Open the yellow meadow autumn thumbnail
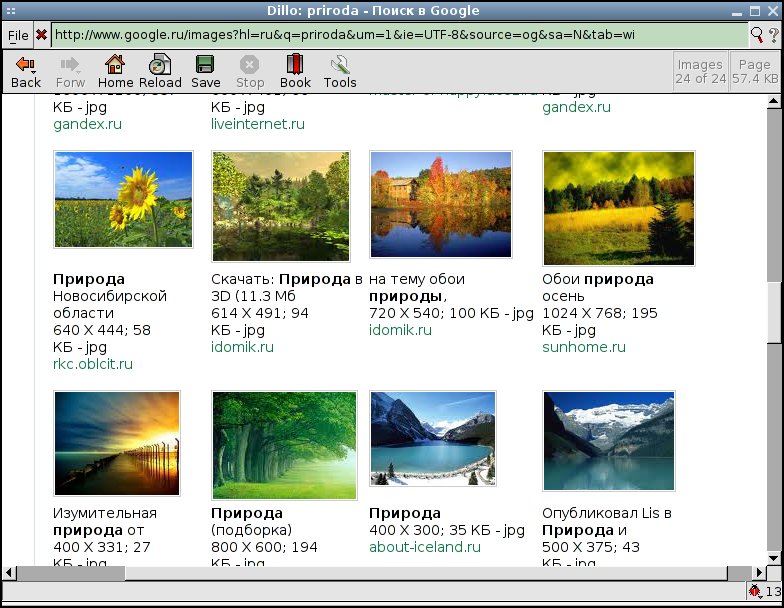Image resolution: width=784 pixels, height=608 pixels. [x=618, y=208]
